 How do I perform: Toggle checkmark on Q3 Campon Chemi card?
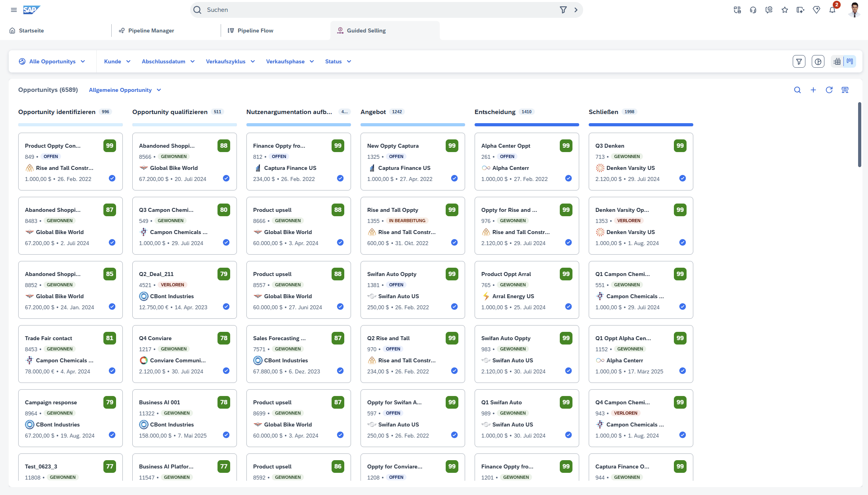click(226, 242)
